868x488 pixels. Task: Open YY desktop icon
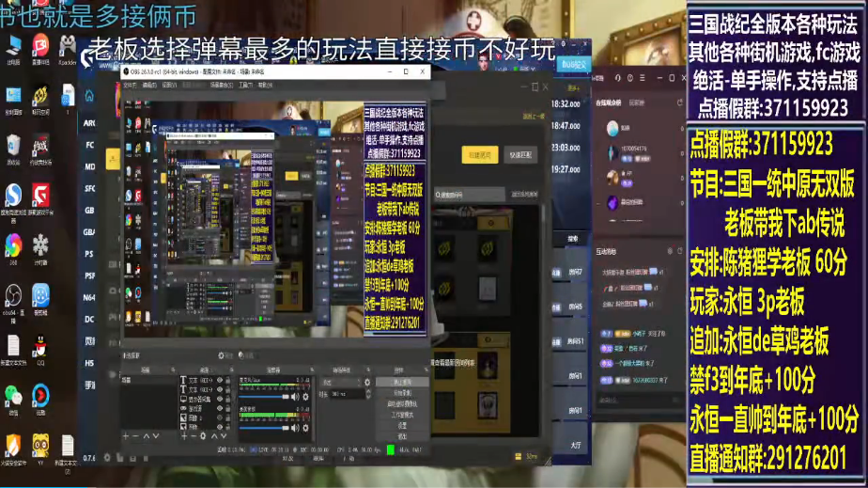tap(39, 449)
